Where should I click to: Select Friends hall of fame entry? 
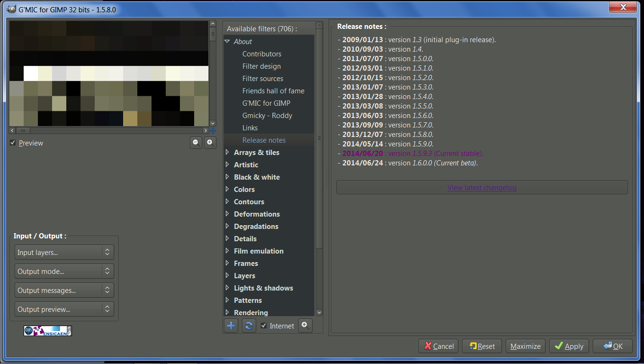[273, 91]
